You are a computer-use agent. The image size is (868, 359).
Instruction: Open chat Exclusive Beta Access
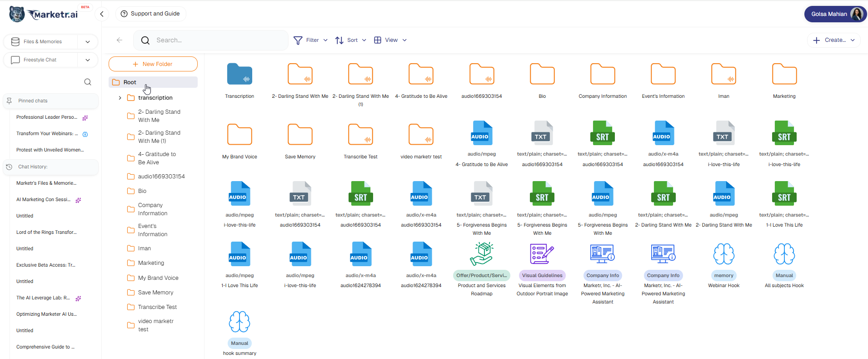(46, 265)
